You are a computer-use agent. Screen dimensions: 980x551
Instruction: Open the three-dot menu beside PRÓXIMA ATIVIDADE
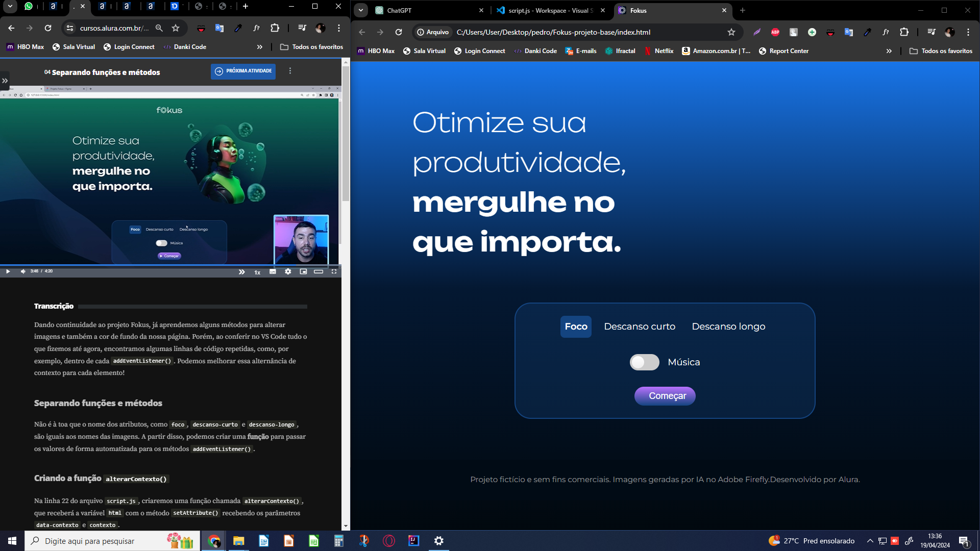(290, 71)
